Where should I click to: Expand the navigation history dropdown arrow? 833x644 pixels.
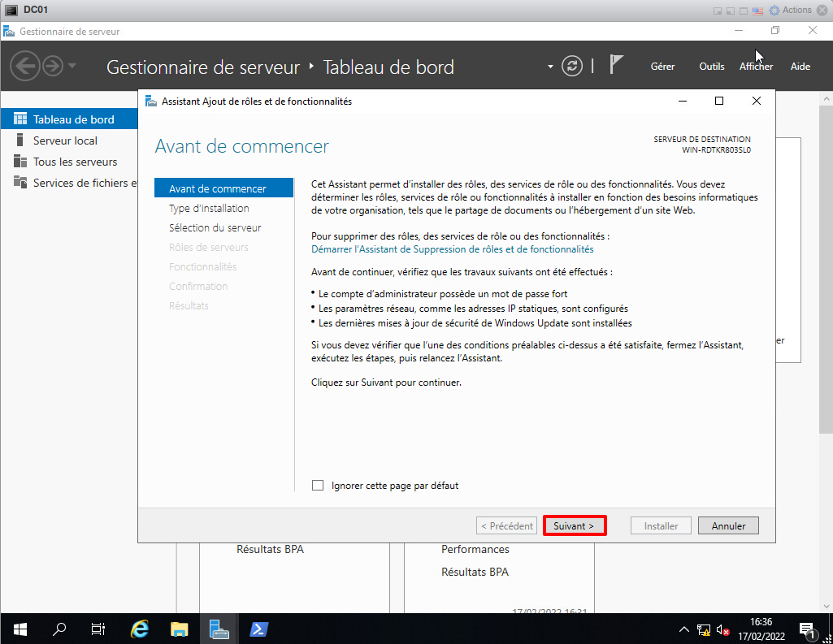click(x=73, y=66)
